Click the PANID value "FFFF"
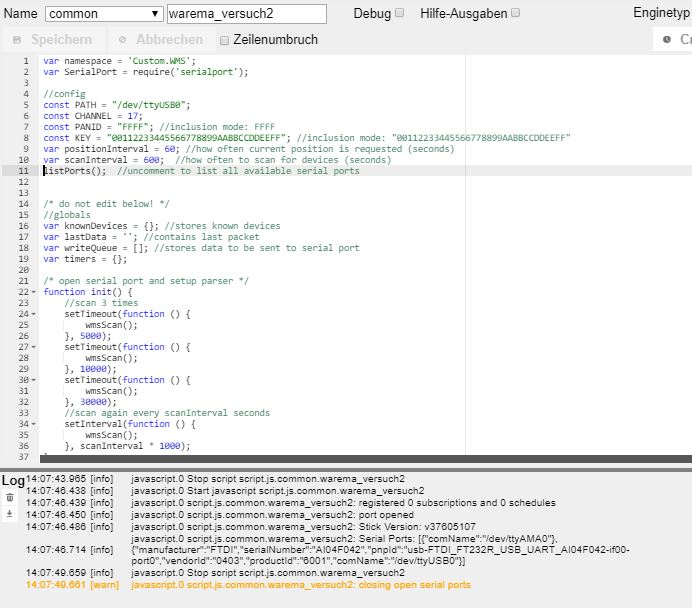 (x=132, y=127)
